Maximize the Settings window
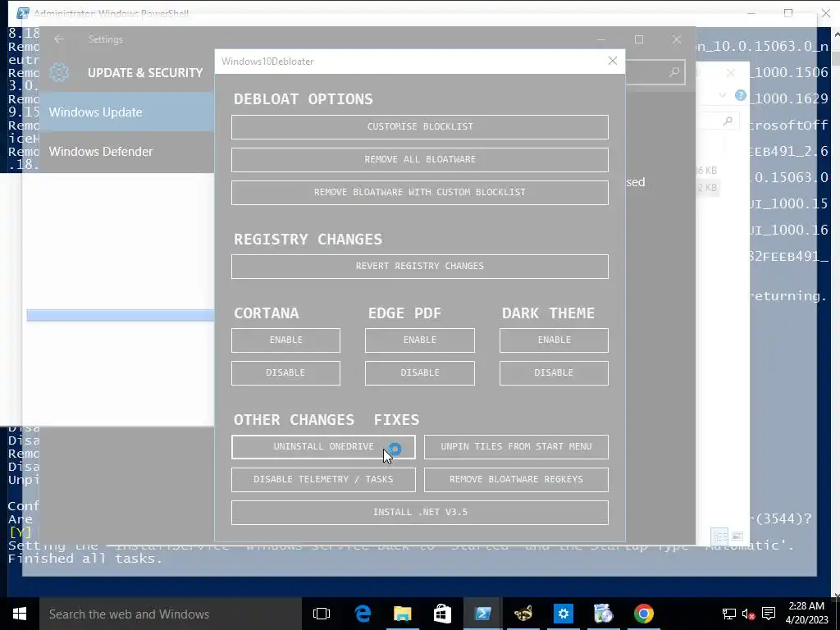The width and height of the screenshot is (840, 630). [638, 39]
